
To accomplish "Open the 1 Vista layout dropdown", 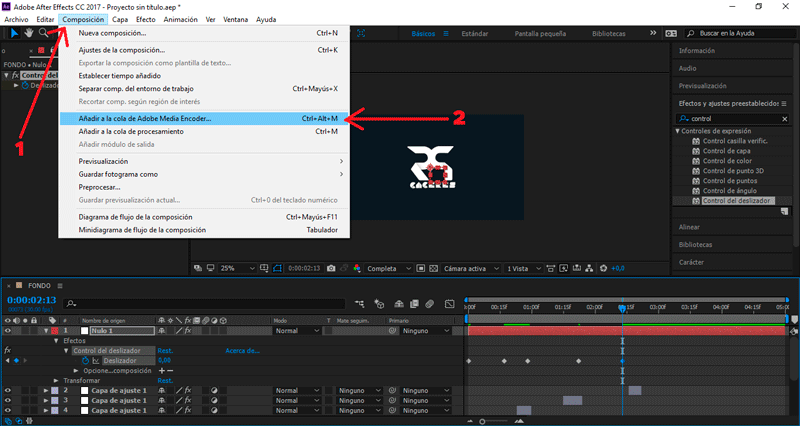I will 523,268.
